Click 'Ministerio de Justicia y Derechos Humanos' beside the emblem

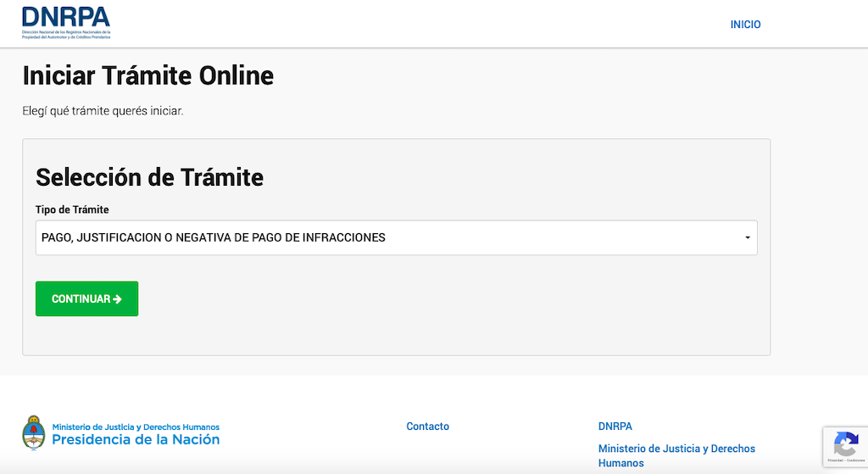coord(136,427)
